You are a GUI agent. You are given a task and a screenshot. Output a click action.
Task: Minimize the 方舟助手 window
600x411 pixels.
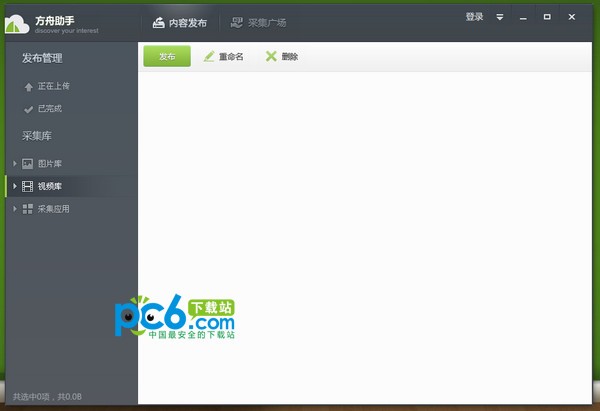(x=523, y=17)
